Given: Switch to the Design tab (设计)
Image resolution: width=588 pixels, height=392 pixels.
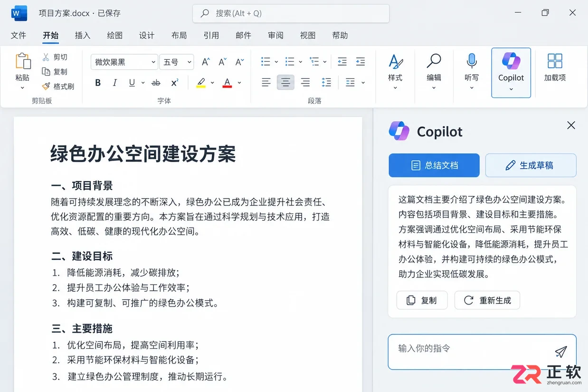Looking at the screenshot, I should tap(147, 35).
